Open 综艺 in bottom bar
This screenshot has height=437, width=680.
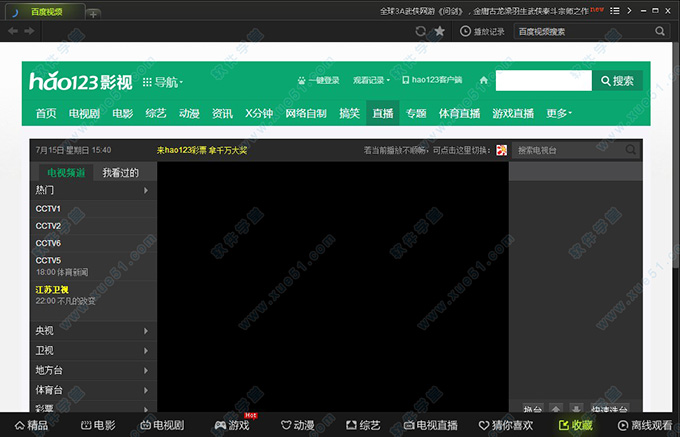coord(363,425)
